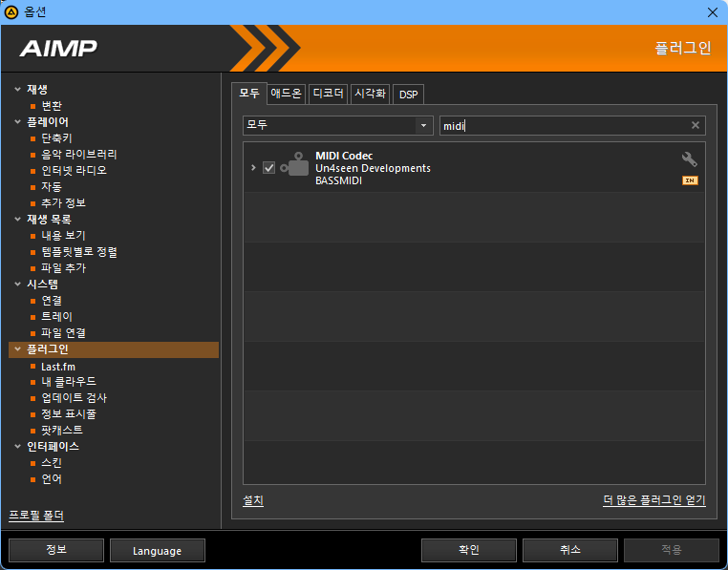728x570 pixels.
Task: Click the 정보 button
Action: (56, 550)
